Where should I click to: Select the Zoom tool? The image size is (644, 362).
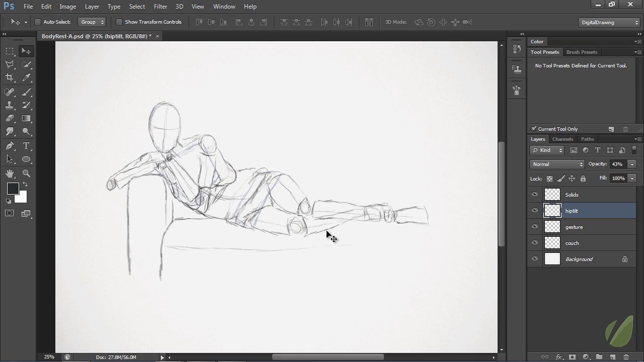click(27, 173)
